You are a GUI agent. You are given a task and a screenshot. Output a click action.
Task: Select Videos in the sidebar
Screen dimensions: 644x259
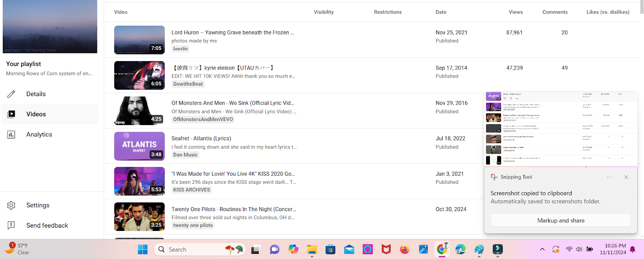pos(36,114)
